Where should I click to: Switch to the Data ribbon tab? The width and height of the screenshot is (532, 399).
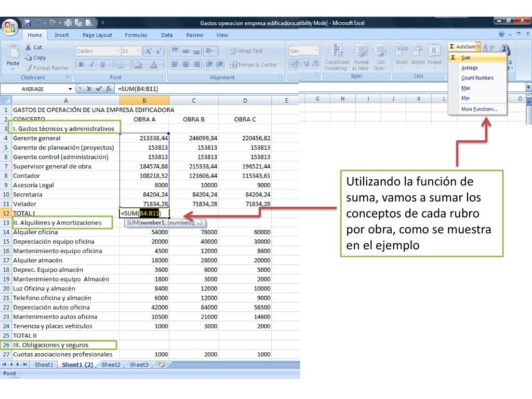[167, 35]
